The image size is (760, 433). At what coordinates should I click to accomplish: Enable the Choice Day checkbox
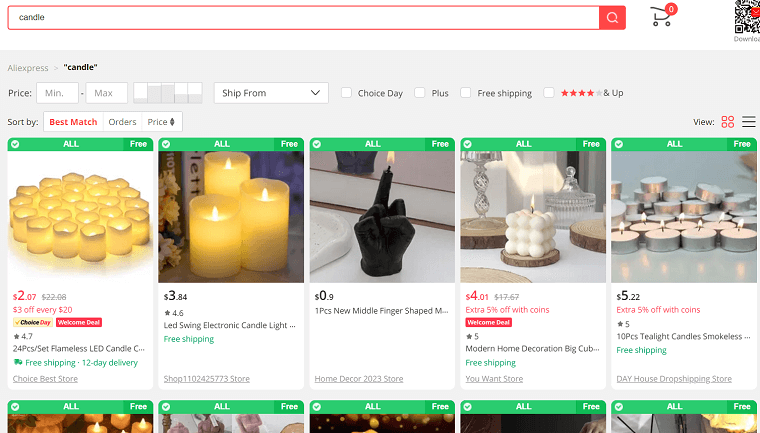[x=346, y=93]
